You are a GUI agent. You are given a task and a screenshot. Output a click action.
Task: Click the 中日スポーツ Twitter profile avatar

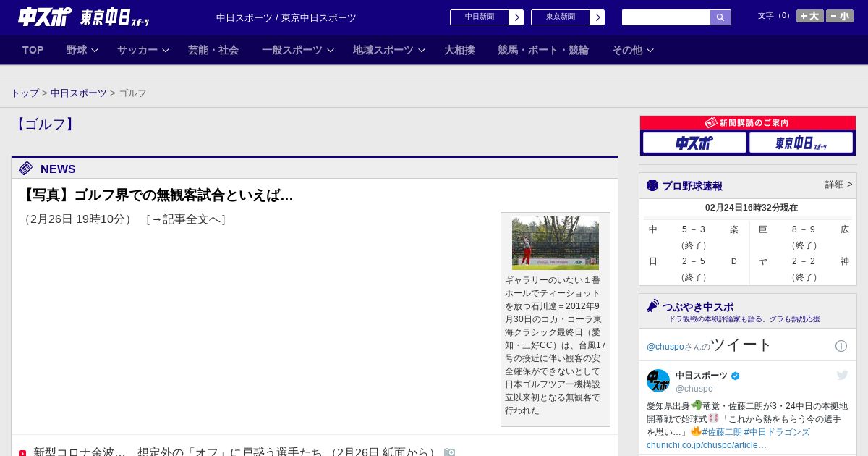coord(658,381)
